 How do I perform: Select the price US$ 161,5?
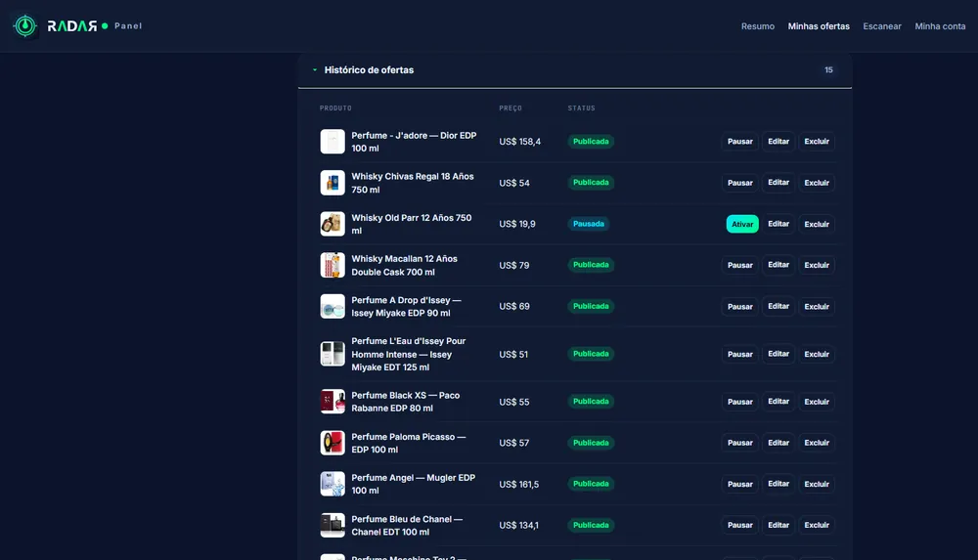click(x=519, y=484)
